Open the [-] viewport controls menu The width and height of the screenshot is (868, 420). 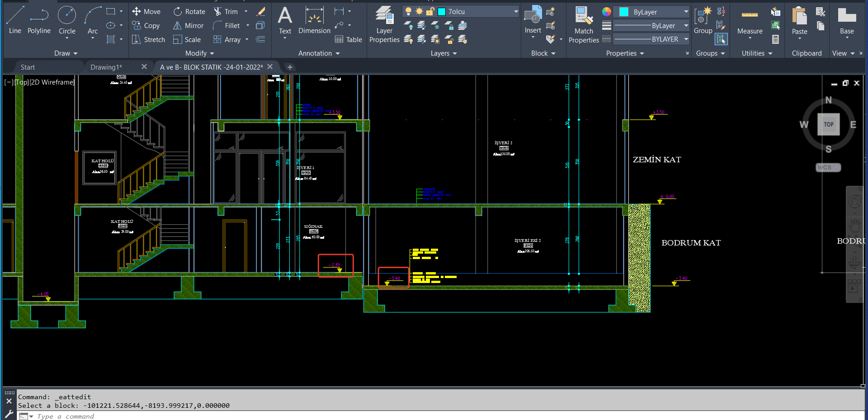8,82
